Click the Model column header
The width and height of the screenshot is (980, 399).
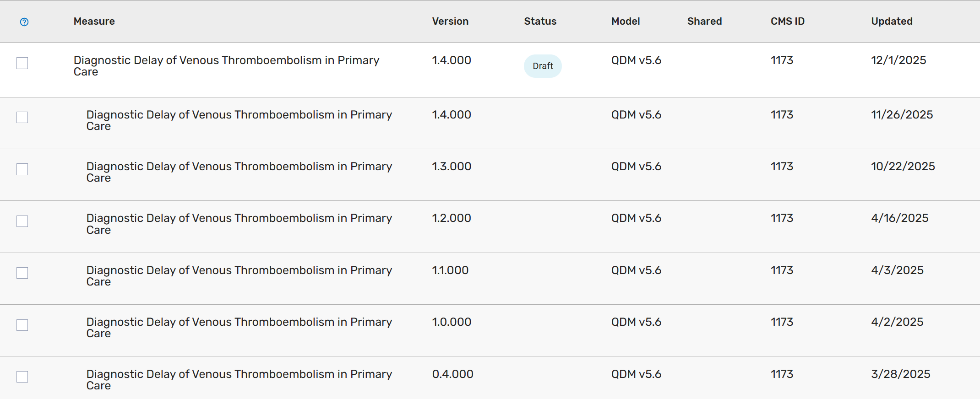[626, 22]
